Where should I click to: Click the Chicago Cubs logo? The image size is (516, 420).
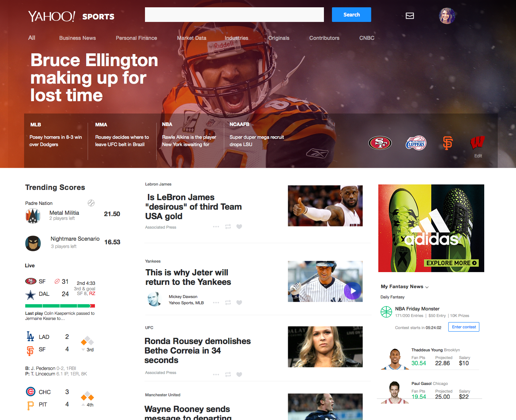click(x=31, y=392)
